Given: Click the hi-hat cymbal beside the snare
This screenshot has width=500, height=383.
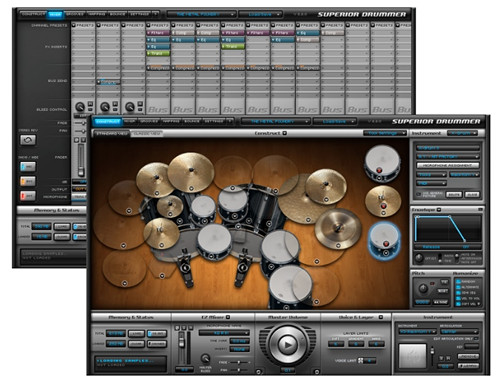Looking at the screenshot, I should [x=161, y=233].
